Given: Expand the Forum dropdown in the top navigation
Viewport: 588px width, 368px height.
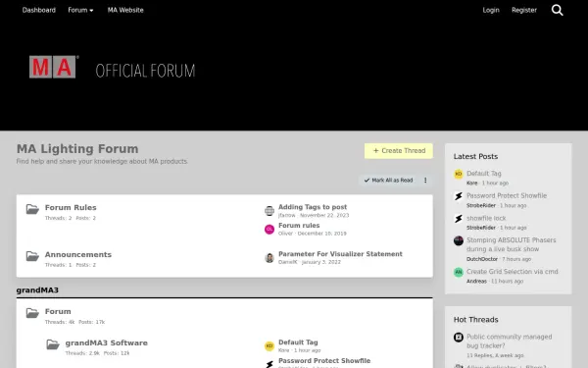Looking at the screenshot, I should point(80,10).
